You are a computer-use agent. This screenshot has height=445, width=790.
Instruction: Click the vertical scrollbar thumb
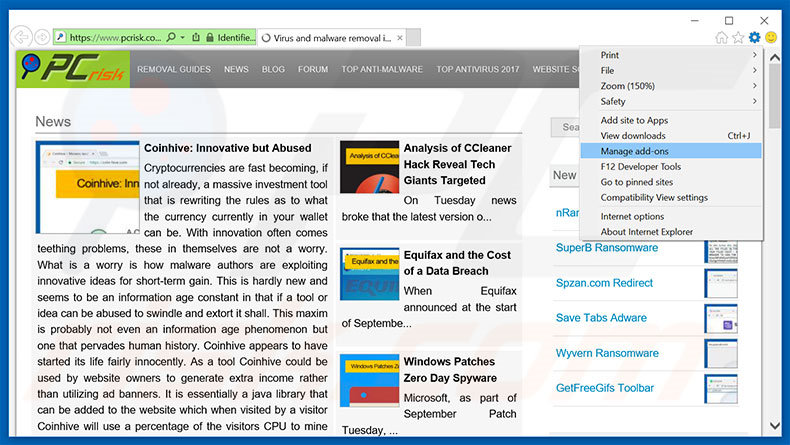click(775, 96)
